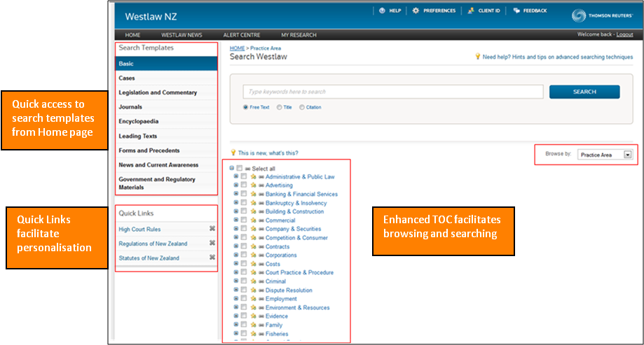The image size is (644, 345).
Task: Click lightbulb icon next to 'This is new'
Action: 233,152
